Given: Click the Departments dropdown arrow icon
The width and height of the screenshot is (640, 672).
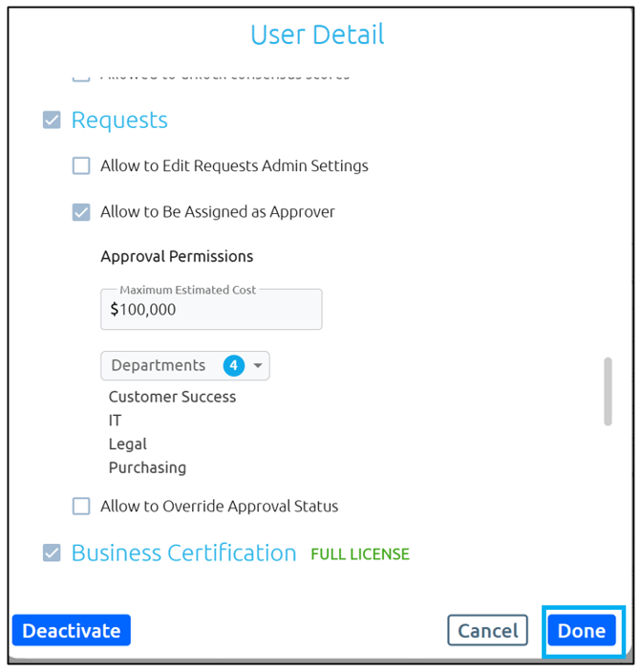Looking at the screenshot, I should (x=258, y=366).
